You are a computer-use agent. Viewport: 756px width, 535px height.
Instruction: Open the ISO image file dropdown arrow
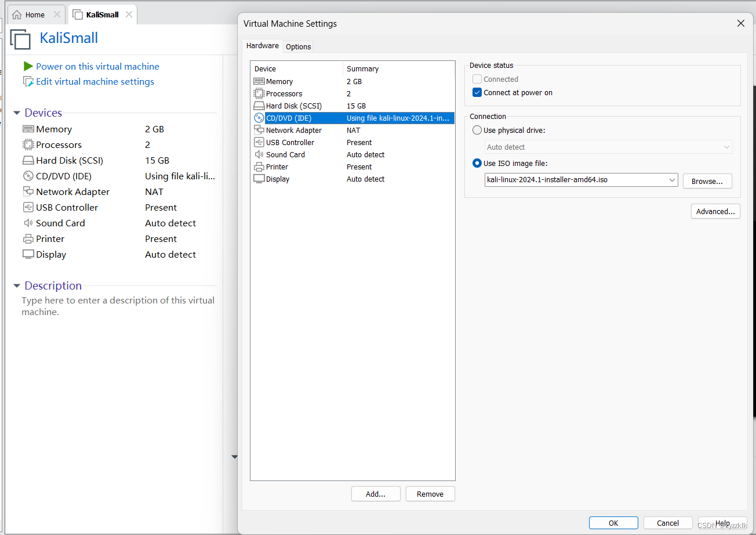pos(672,180)
